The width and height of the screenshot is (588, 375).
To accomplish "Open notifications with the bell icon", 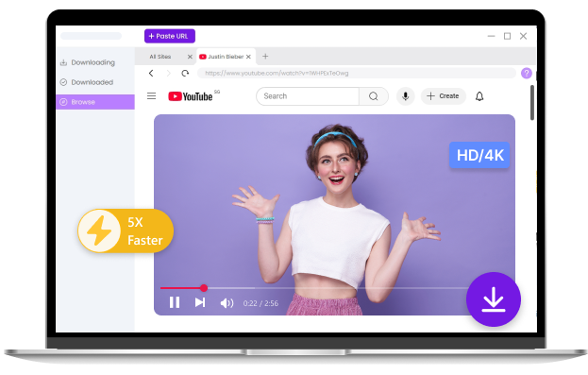I will click(479, 96).
